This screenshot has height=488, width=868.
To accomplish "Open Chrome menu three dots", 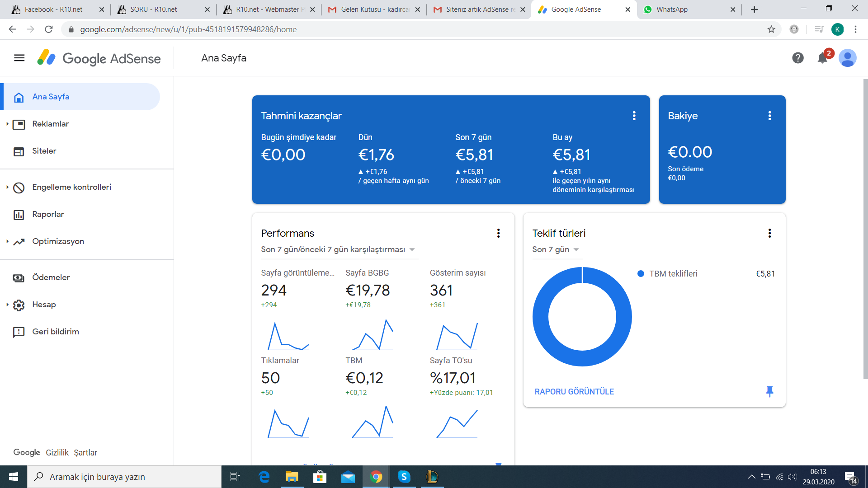I will click(x=855, y=29).
